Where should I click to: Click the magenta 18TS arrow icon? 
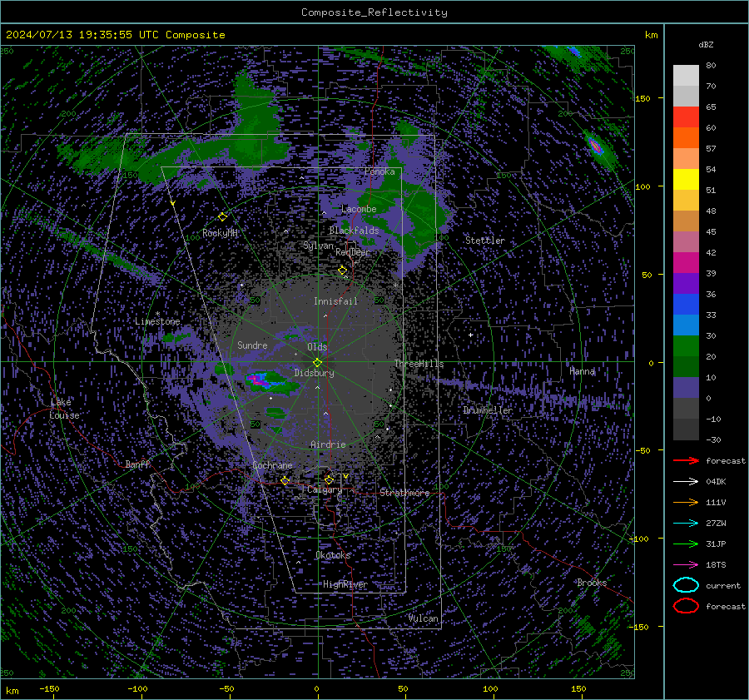tap(686, 565)
